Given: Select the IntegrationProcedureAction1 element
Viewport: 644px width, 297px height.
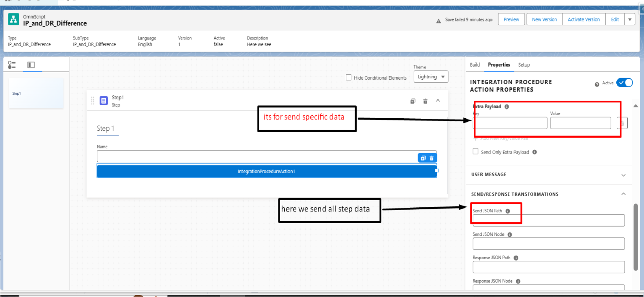Looking at the screenshot, I should (267, 171).
